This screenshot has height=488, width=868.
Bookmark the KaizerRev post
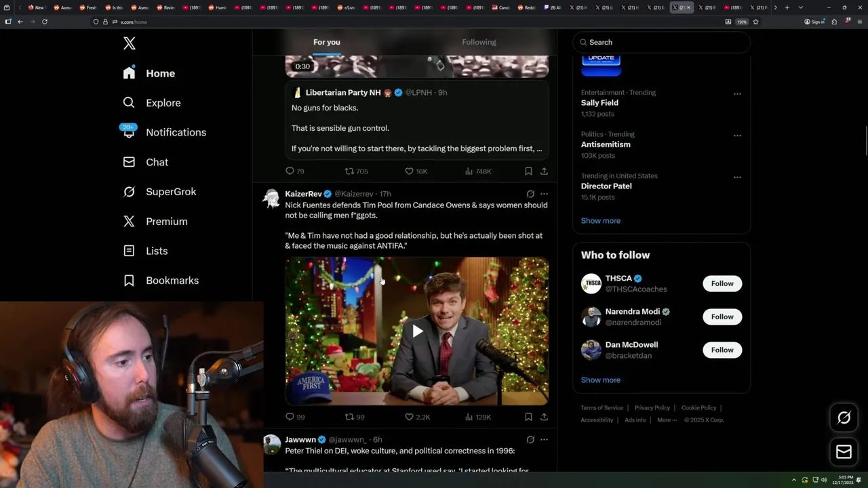(x=528, y=417)
